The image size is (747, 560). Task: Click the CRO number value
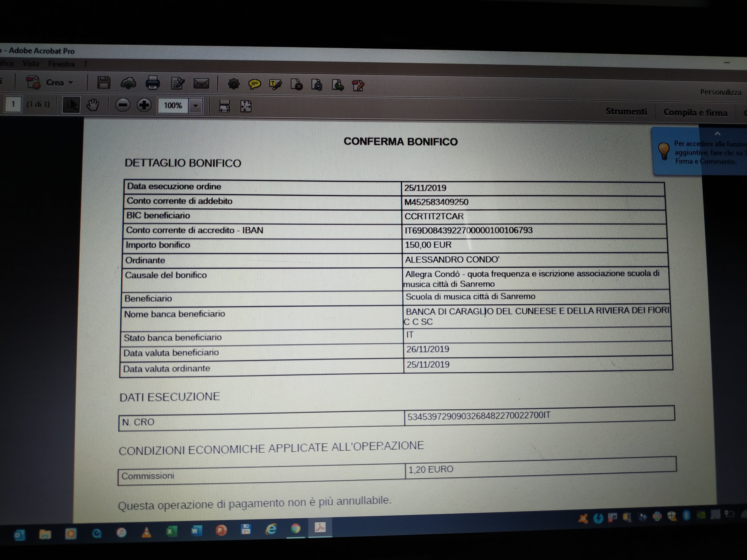point(479,416)
